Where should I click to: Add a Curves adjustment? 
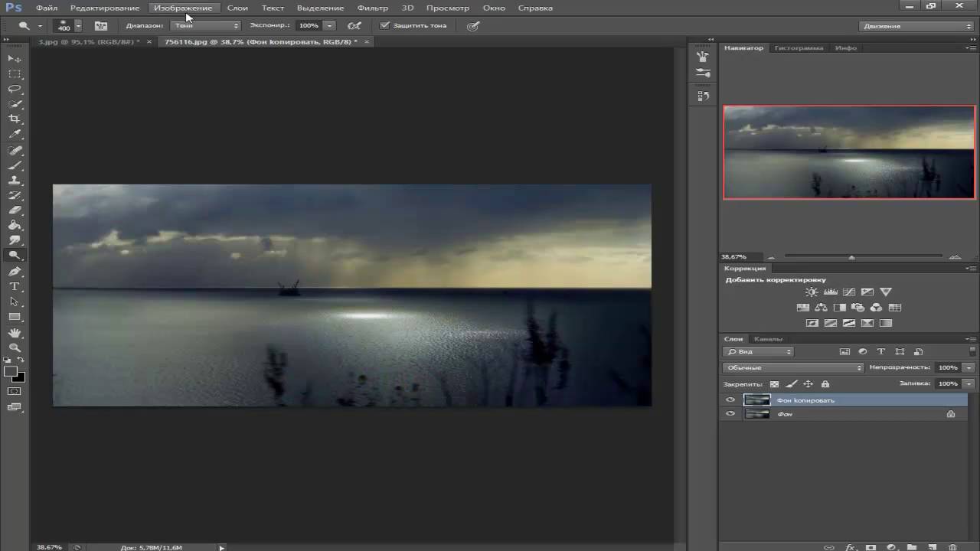point(849,292)
